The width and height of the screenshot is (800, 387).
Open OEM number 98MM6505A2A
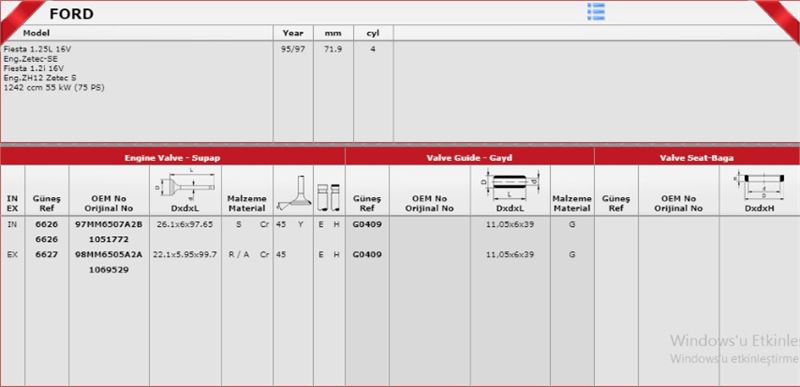click(x=109, y=254)
